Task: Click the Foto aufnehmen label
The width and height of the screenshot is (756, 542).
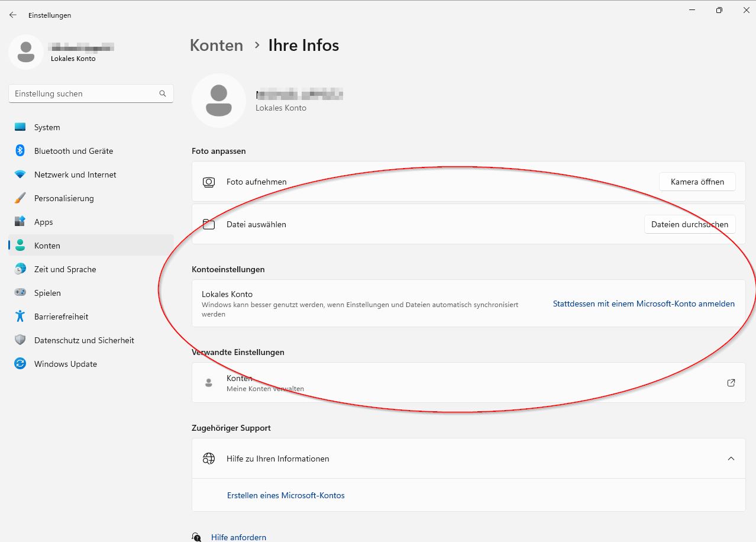Action: click(x=256, y=182)
